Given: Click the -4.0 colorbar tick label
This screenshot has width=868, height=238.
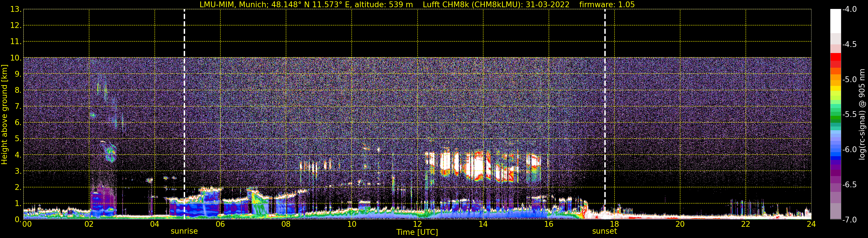Looking at the screenshot, I should pos(849,10).
